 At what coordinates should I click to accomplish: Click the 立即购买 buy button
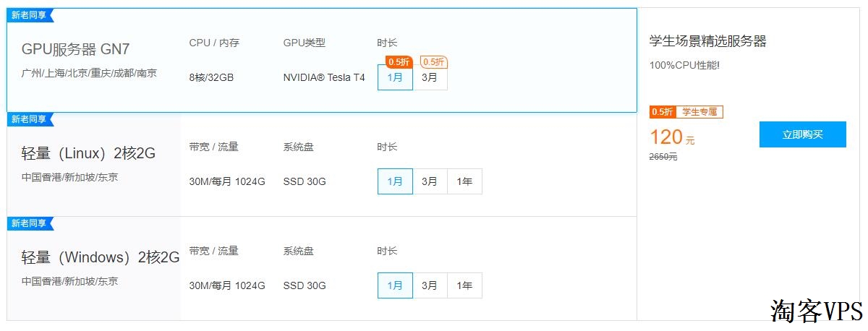coord(802,134)
